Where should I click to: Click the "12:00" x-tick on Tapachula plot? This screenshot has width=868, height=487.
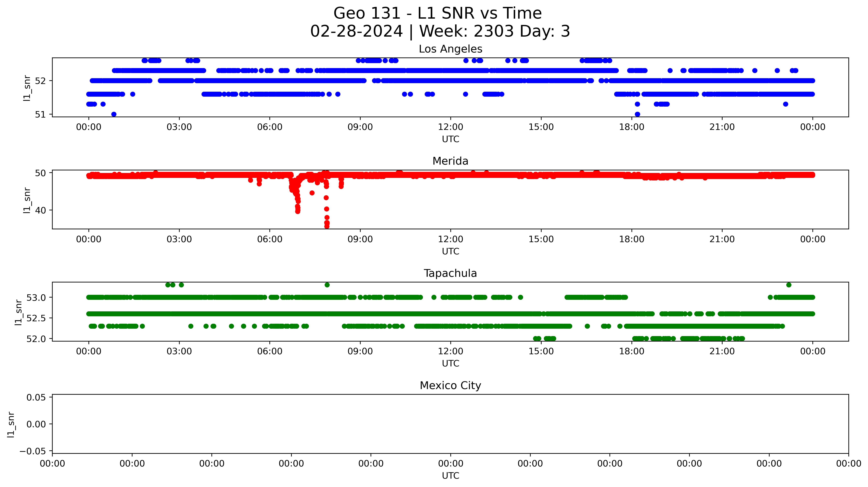(451, 351)
